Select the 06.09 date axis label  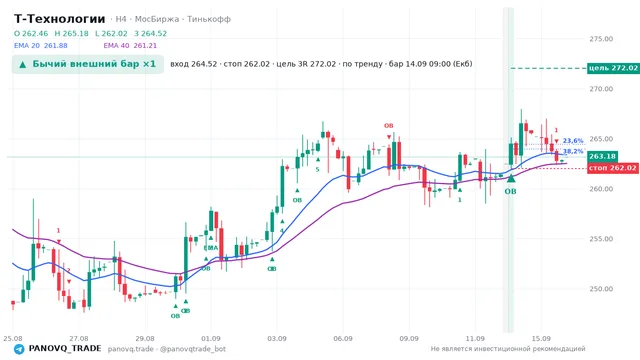pos(343,338)
